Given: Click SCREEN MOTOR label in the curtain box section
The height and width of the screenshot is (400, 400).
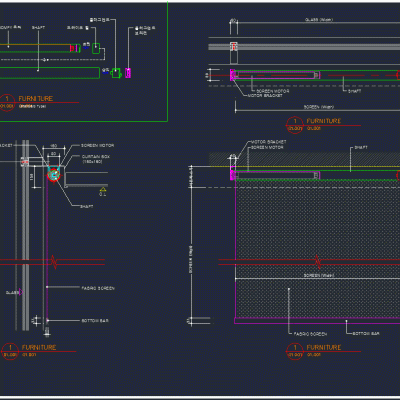Looking at the screenshot, I should [97, 146].
